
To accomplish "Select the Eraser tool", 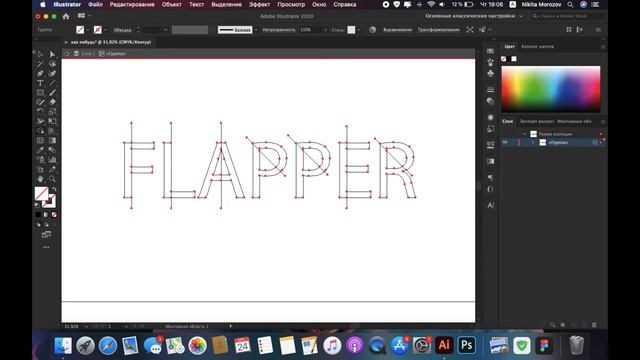I will click(x=52, y=102).
